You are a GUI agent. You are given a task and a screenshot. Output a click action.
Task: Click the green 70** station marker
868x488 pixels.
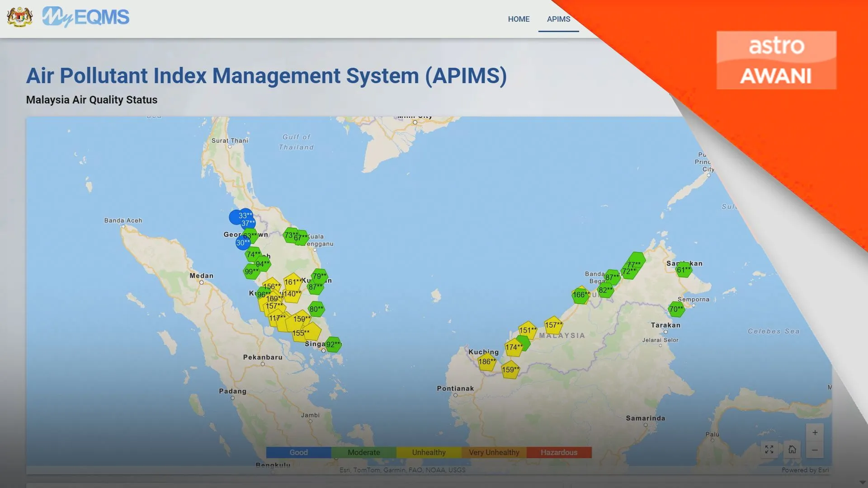676,309
